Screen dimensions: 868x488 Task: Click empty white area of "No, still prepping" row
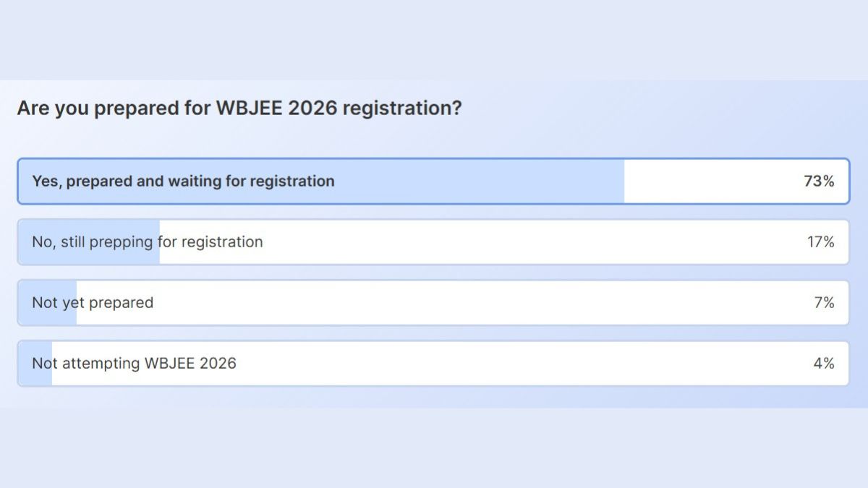coord(506,242)
